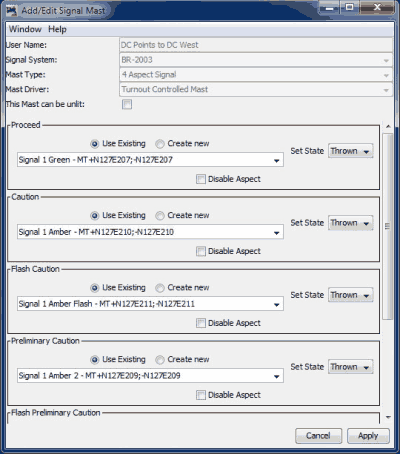Click the JMRI window title bar icon
The image size is (400, 454).
(12, 11)
